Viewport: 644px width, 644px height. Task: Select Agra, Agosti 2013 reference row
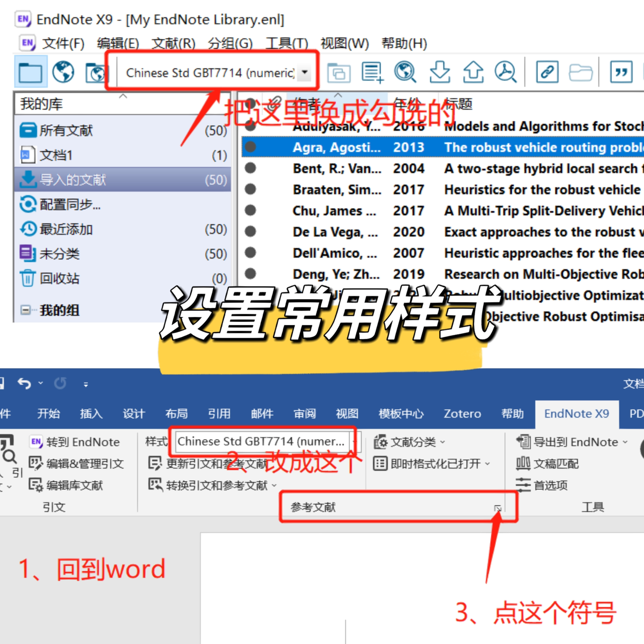tap(443, 147)
